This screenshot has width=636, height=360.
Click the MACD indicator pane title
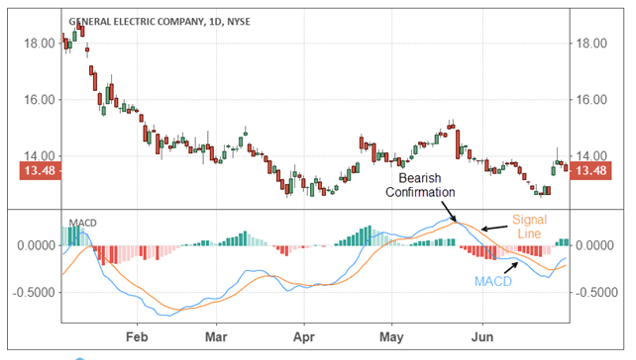tap(83, 223)
